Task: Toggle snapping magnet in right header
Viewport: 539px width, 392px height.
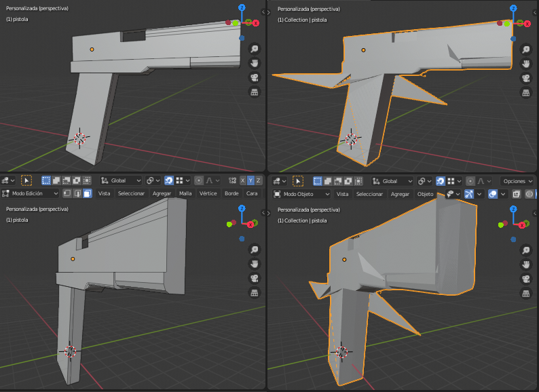Action: pyautogui.click(x=441, y=181)
